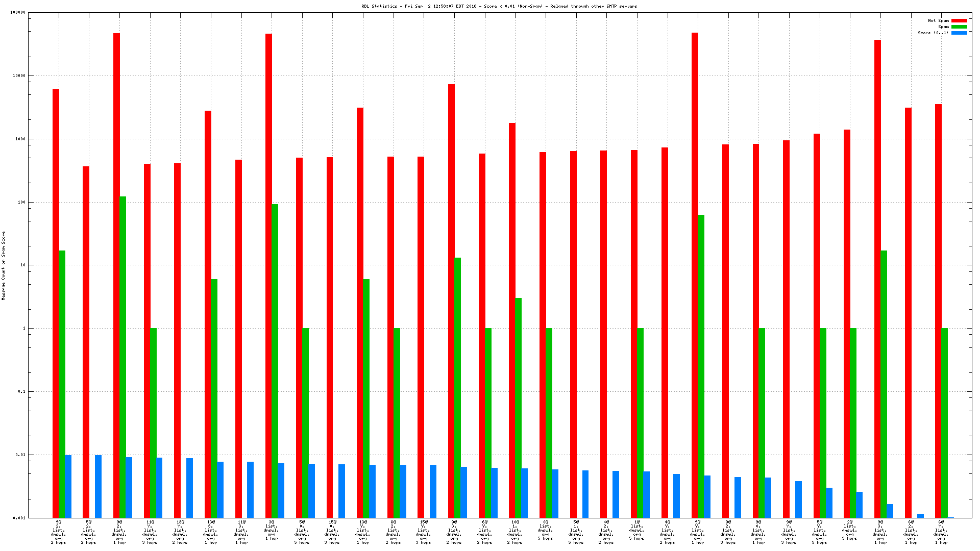
Task: Click the '11@ Y.list.dnswl.org 3 hops' axis label
Action: [x=150, y=532]
